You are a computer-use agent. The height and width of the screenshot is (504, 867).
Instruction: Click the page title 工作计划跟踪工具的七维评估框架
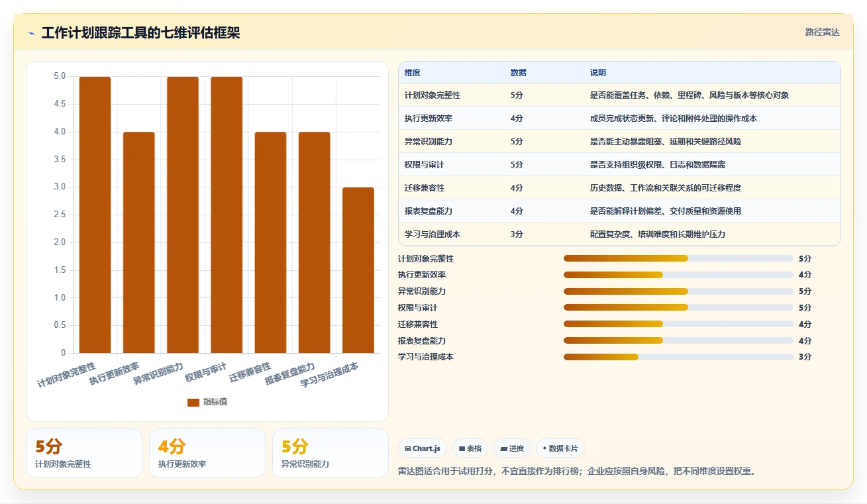point(140,33)
